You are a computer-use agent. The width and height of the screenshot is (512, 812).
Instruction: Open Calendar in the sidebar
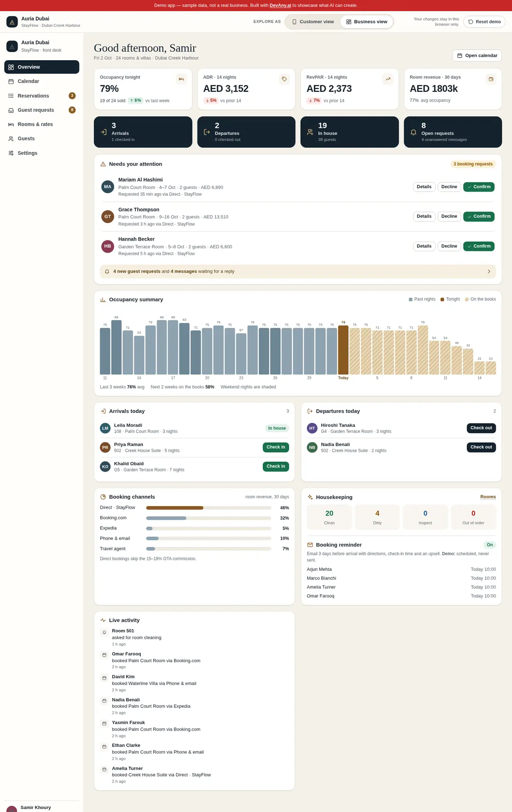click(x=42, y=81)
